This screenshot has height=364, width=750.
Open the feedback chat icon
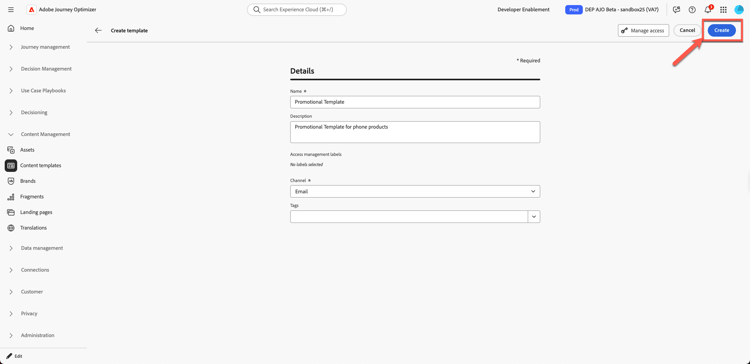pyautogui.click(x=676, y=10)
